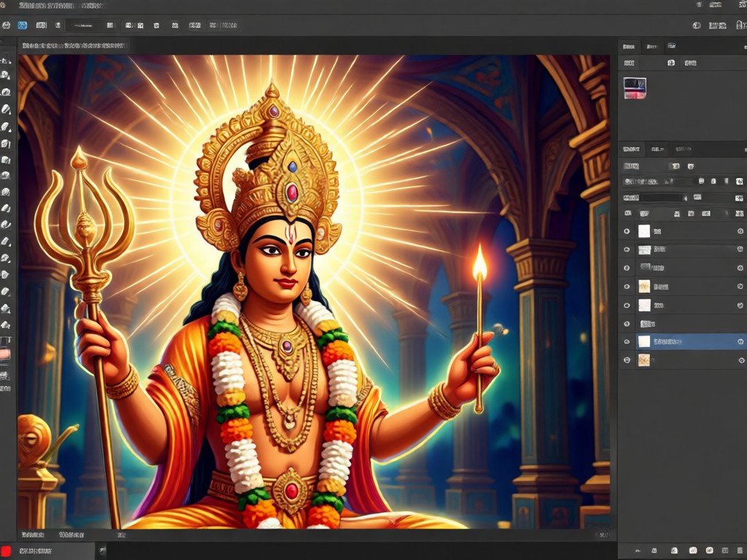Click the fourth icon in the layers panel bottom bar
Screen dimensions: 747x560
[x=693, y=551]
